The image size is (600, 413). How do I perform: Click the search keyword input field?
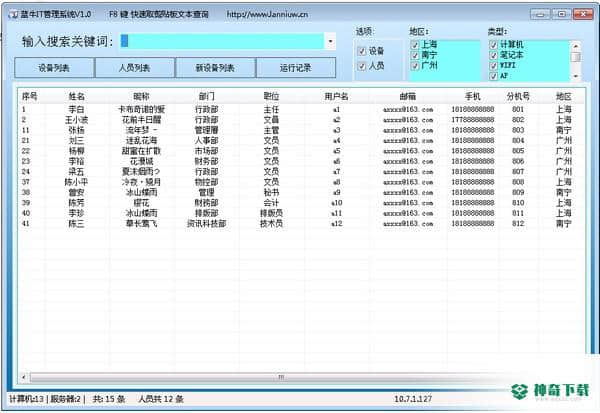pos(222,41)
